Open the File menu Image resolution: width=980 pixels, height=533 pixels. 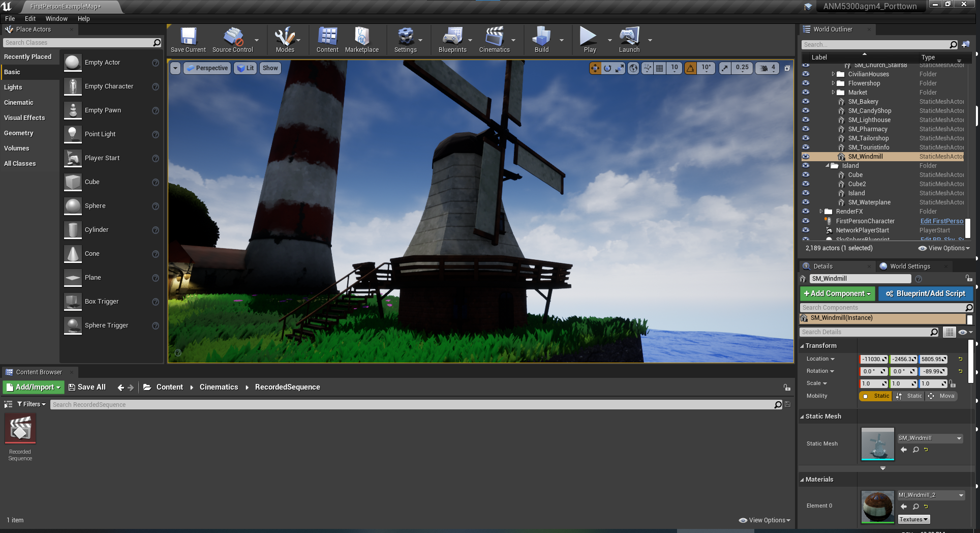(x=10, y=19)
